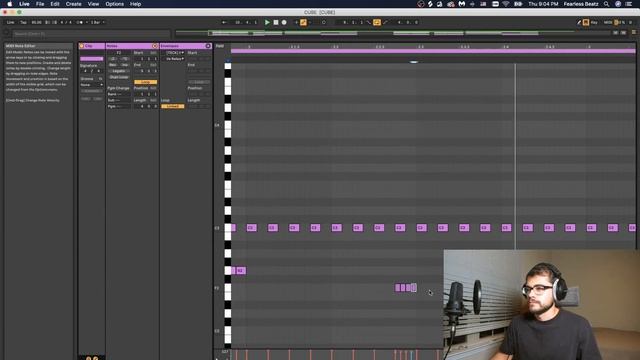The height and width of the screenshot is (360, 640).
Task: Click the Link button in control bar
Action: [11, 22]
